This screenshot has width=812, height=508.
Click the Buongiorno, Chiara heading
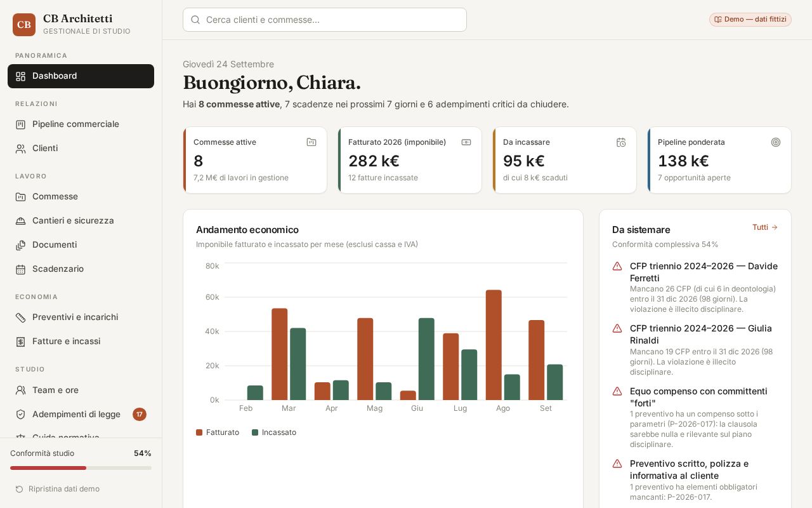(x=272, y=83)
